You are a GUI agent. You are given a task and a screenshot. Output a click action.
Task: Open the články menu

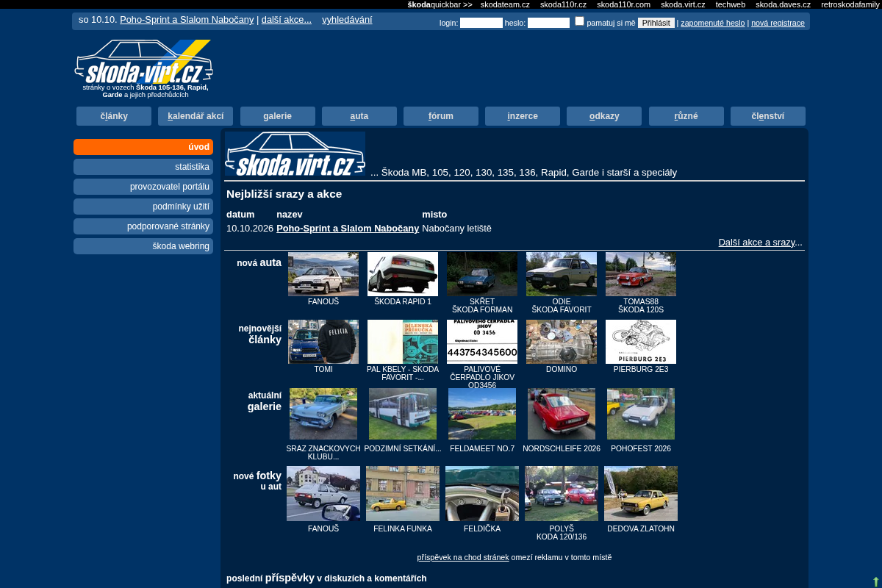[x=114, y=116]
